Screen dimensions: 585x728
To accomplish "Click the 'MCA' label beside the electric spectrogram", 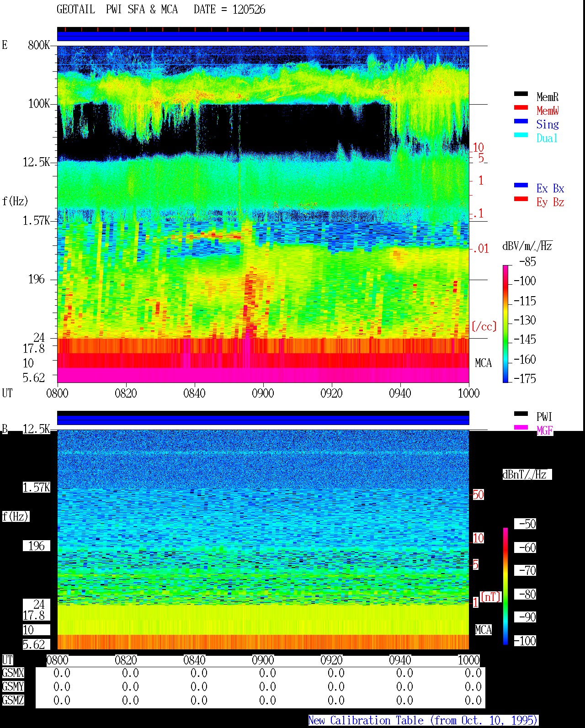I will [483, 363].
